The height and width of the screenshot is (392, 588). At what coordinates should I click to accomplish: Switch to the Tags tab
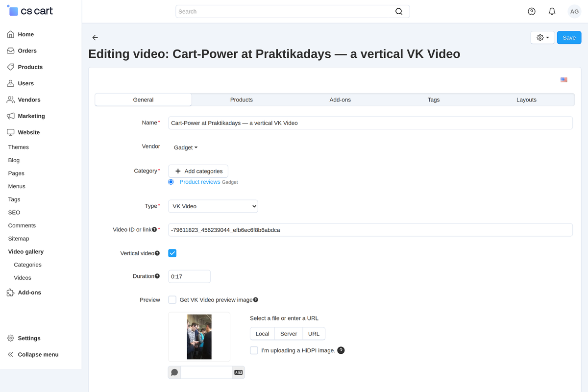pos(434,99)
